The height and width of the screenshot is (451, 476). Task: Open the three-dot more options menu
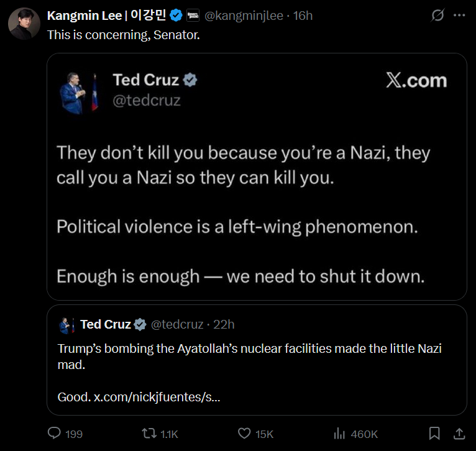pyautogui.click(x=459, y=15)
